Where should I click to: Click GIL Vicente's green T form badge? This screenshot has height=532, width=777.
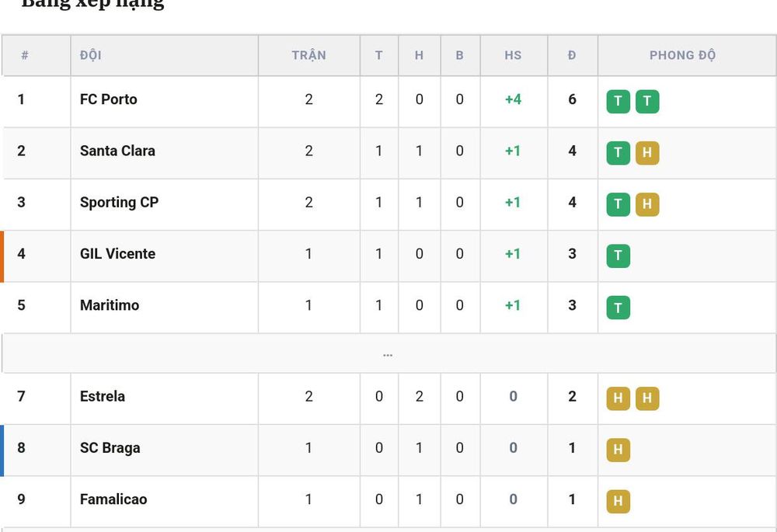(x=618, y=256)
